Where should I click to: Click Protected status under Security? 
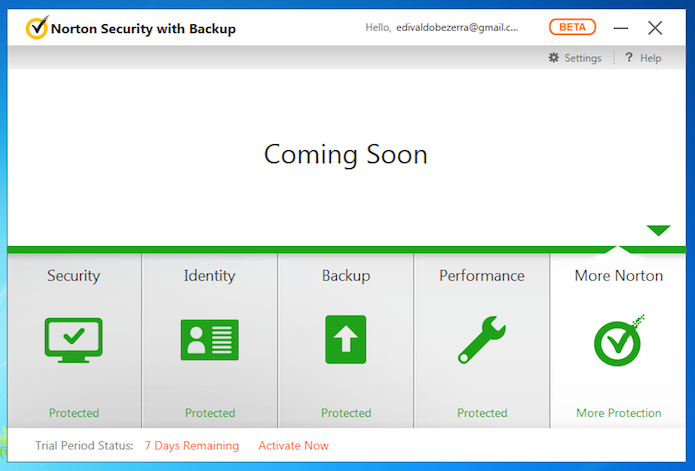[74, 413]
